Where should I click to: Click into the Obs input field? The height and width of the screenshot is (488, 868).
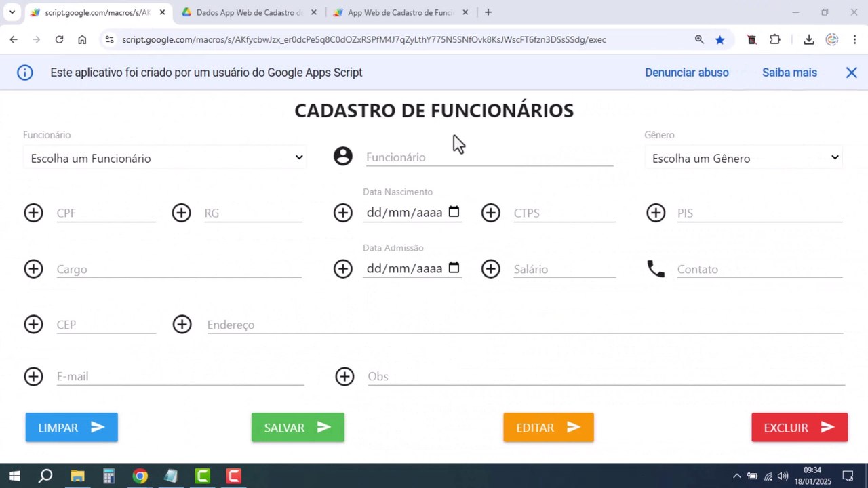click(x=606, y=376)
